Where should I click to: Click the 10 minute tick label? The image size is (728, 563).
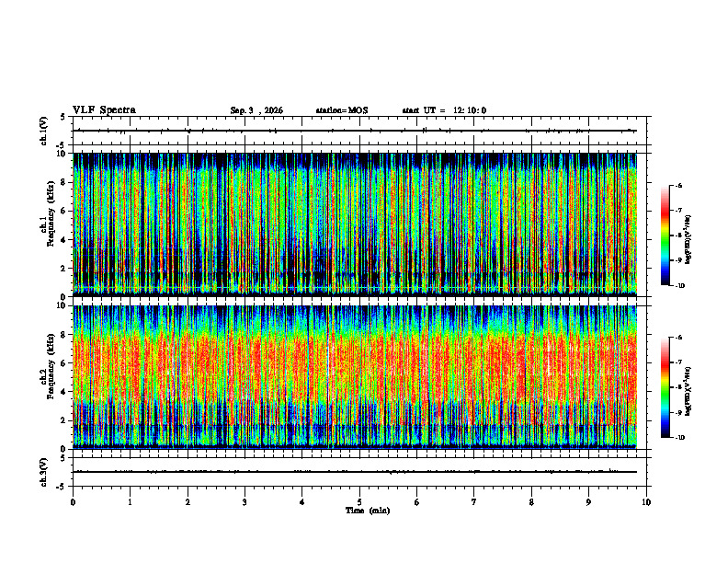646,502
